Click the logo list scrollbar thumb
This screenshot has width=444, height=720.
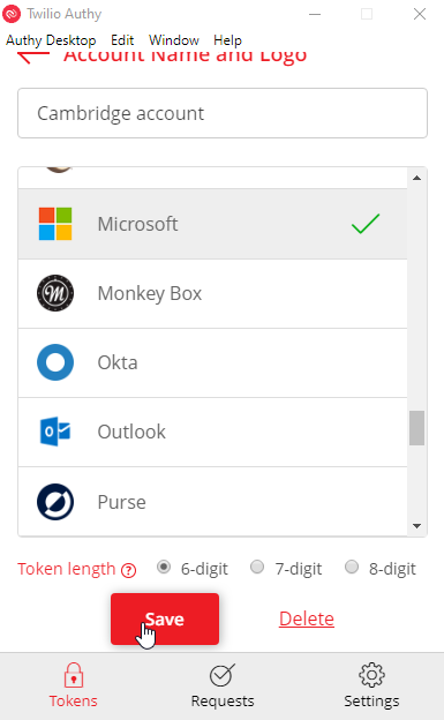tap(417, 428)
